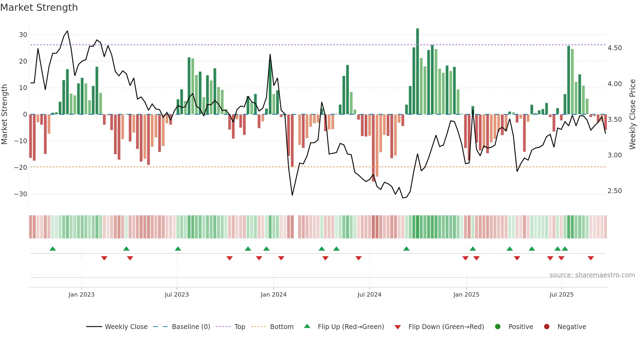Click the 'Jan 2023' x-axis label
The image size is (644, 362).
(x=81, y=294)
